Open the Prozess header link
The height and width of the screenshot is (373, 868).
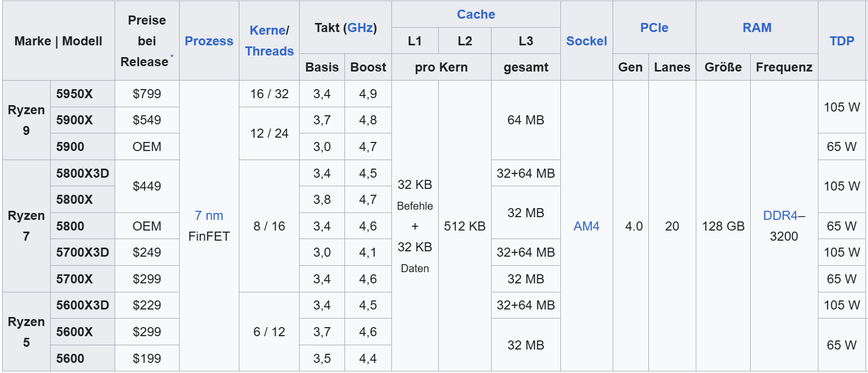(208, 41)
